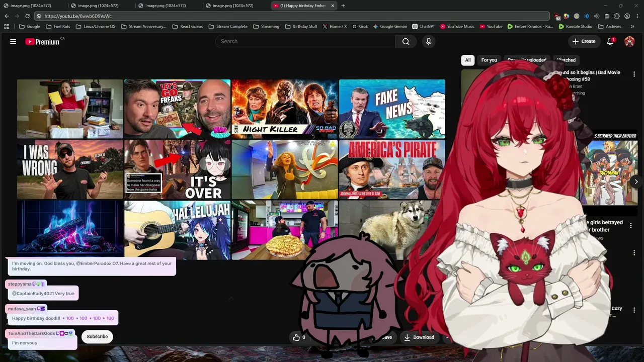Open the Grok bookmark
Viewport: 644px width, 362px height.
click(x=360, y=27)
